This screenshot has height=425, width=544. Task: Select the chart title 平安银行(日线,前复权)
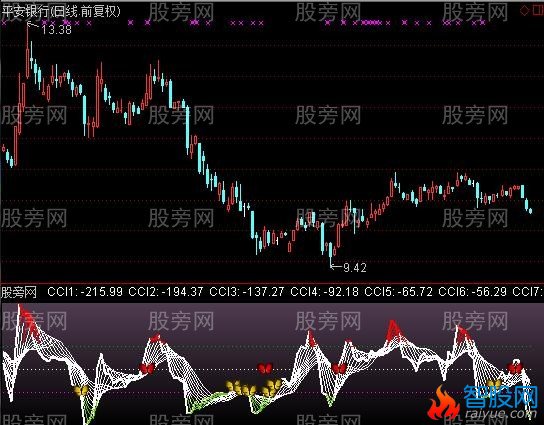61,11
